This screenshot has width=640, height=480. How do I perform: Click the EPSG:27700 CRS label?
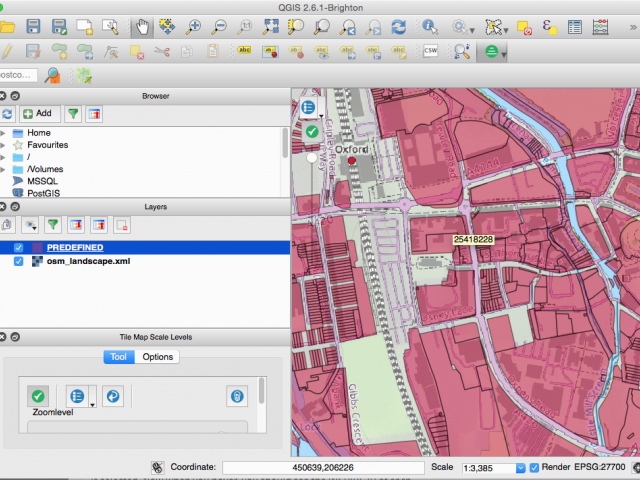coord(600,467)
